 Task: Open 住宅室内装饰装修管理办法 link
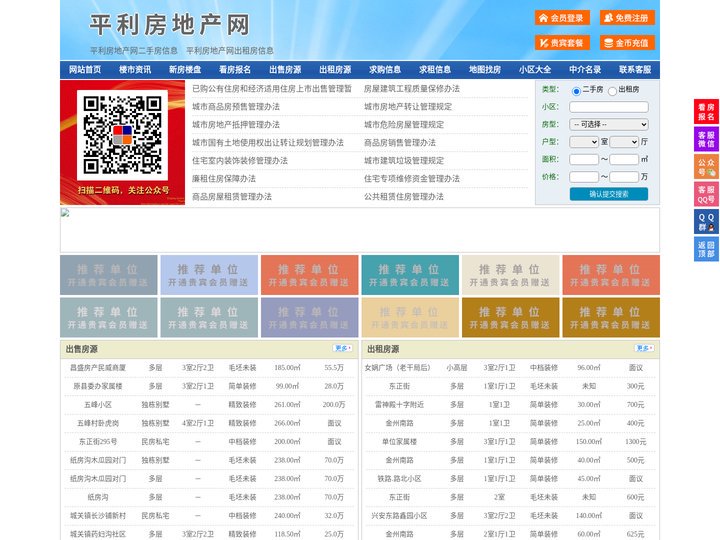tap(240, 161)
